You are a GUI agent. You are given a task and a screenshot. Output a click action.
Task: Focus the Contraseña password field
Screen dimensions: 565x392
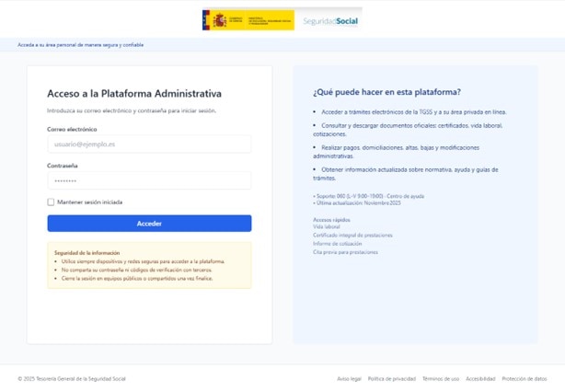pos(149,180)
